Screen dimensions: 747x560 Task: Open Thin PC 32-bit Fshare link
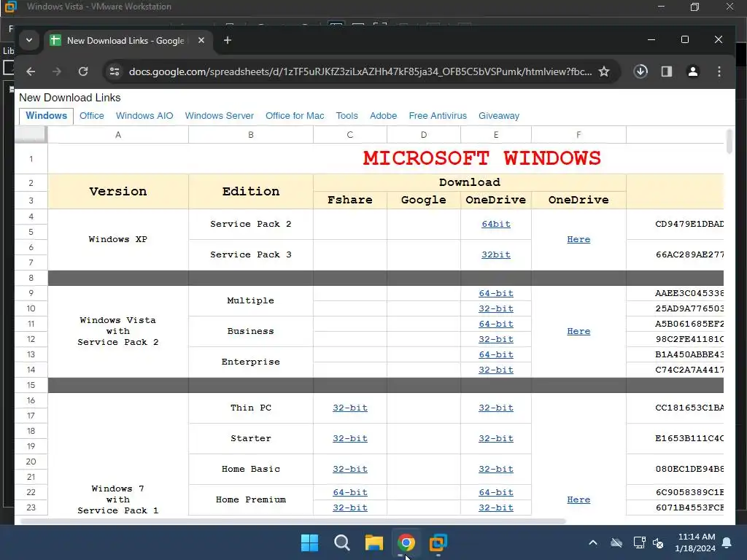click(350, 408)
